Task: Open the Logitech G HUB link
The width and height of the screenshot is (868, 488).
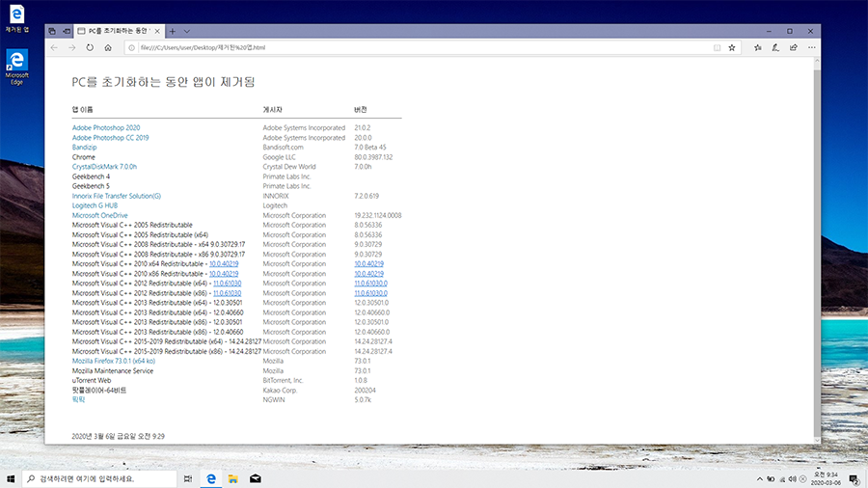Action: pos(95,205)
